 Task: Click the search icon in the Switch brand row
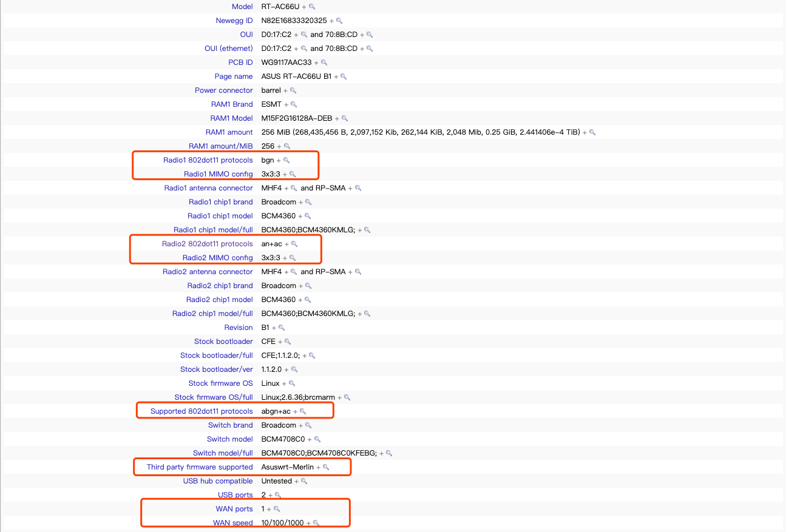click(308, 425)
